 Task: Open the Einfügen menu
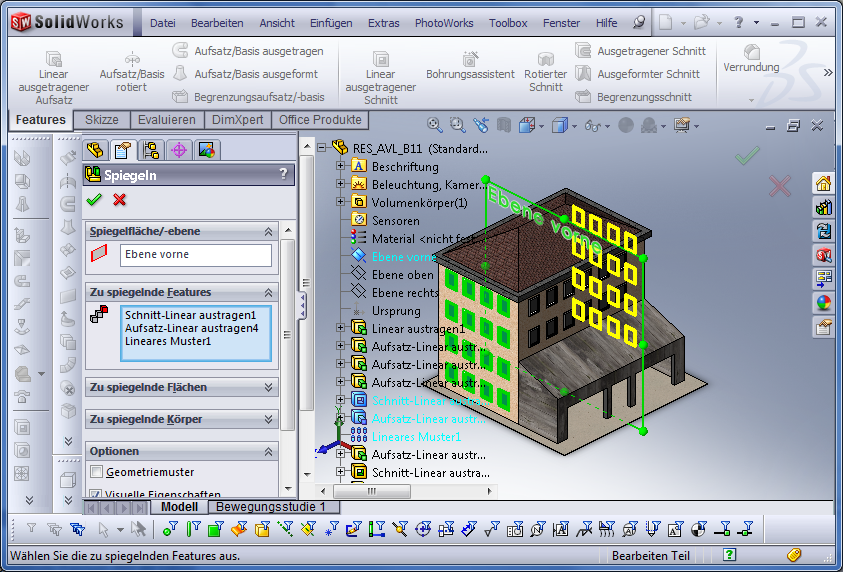[x=331, y=23]
